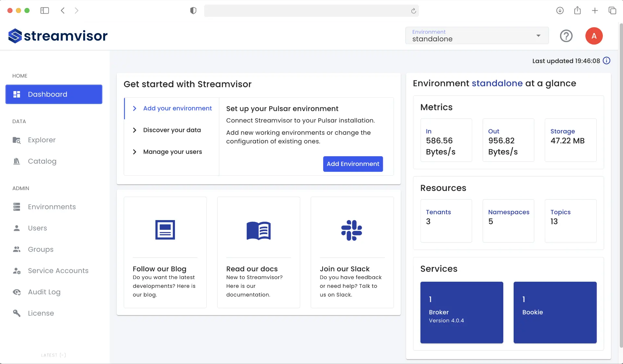The width and height of the screenshot is (623, 364).
Task: Open Audit Log in the sidebar
Action: pos(54,292)
